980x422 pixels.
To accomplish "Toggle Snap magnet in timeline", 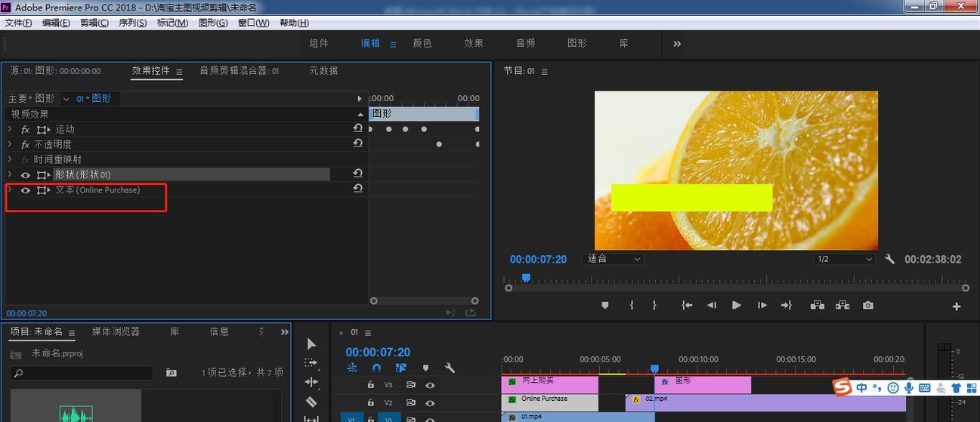I will (376, 368).
